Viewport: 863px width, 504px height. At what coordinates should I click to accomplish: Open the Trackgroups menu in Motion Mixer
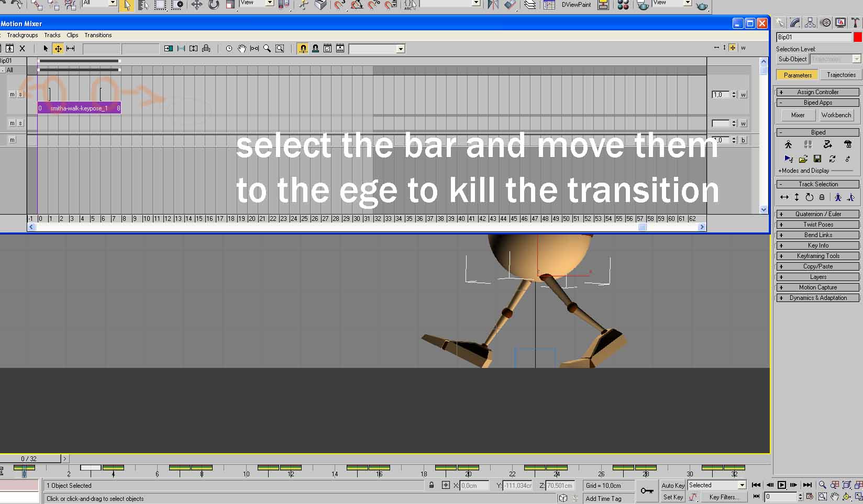click(23, 35)
